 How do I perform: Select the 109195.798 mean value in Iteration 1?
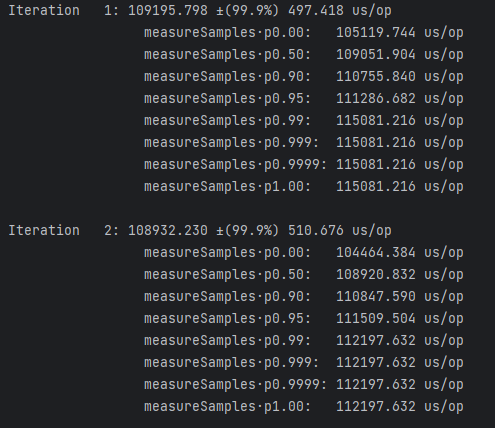168,11
